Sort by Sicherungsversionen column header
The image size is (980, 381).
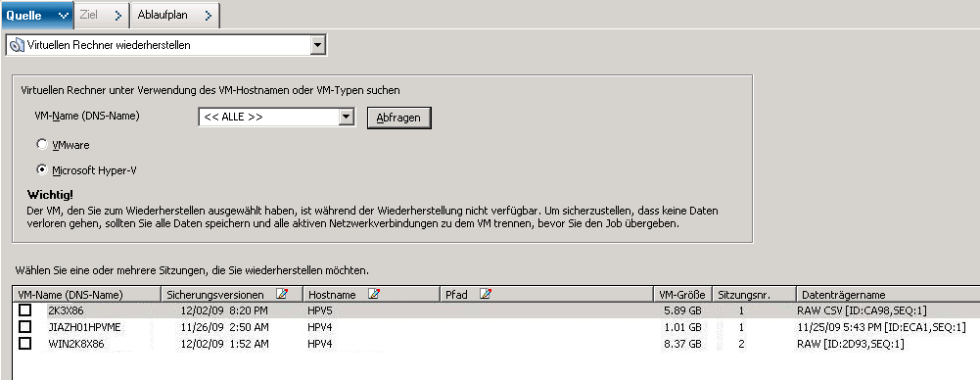pyautogui.click(x=232, y=295)
